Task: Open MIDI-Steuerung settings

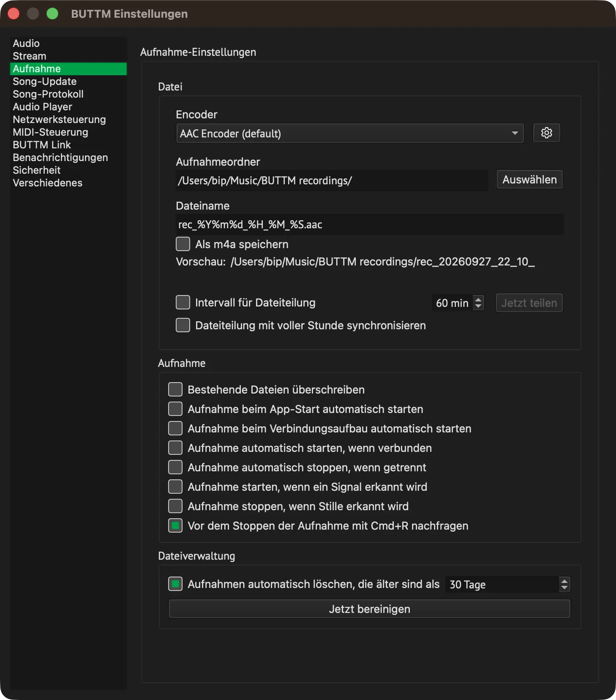Action: pyautogui.click(x=68, y=132)
